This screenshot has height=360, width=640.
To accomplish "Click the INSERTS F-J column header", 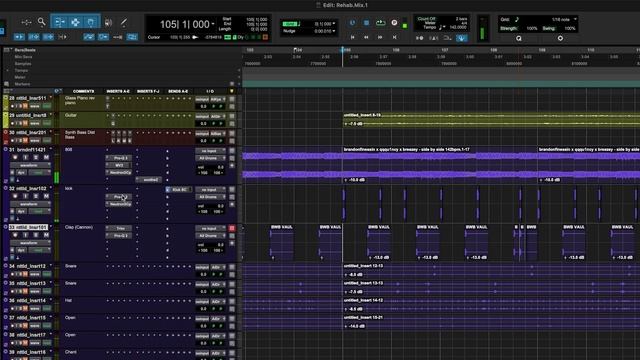I will click(x=148, y=91).
